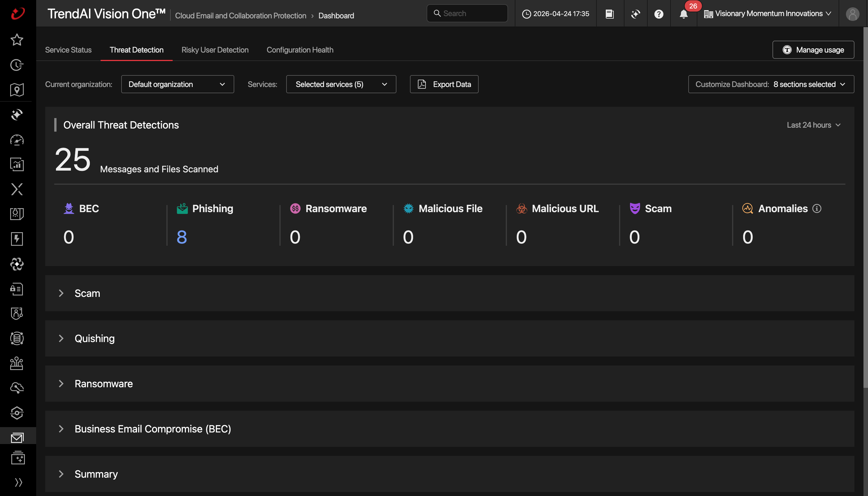Click the BEC label in threat stats
868x496 pixels.
[89, 208]
